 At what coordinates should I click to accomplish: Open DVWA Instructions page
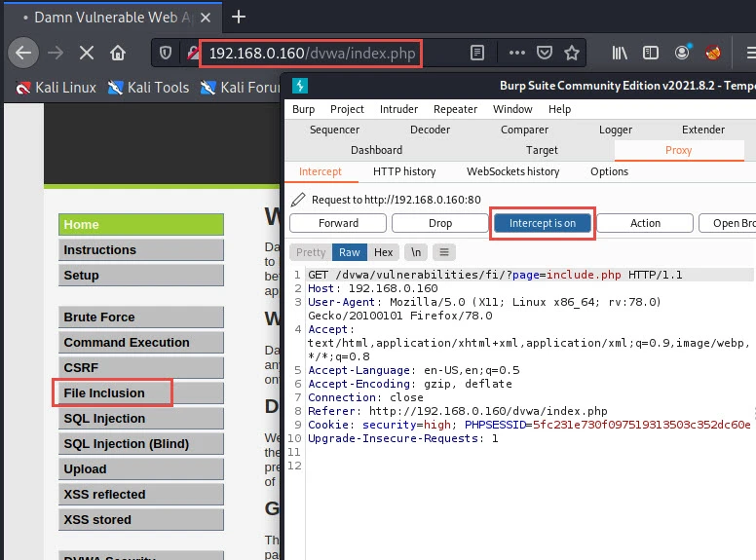[x=141, y=249]
